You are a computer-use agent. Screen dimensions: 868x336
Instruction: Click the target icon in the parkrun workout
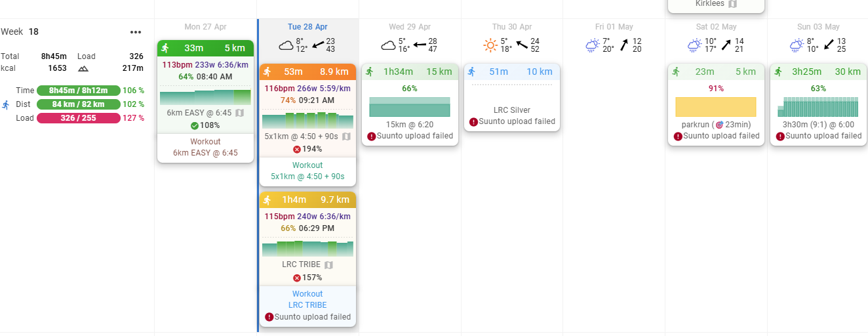(719, 125)
